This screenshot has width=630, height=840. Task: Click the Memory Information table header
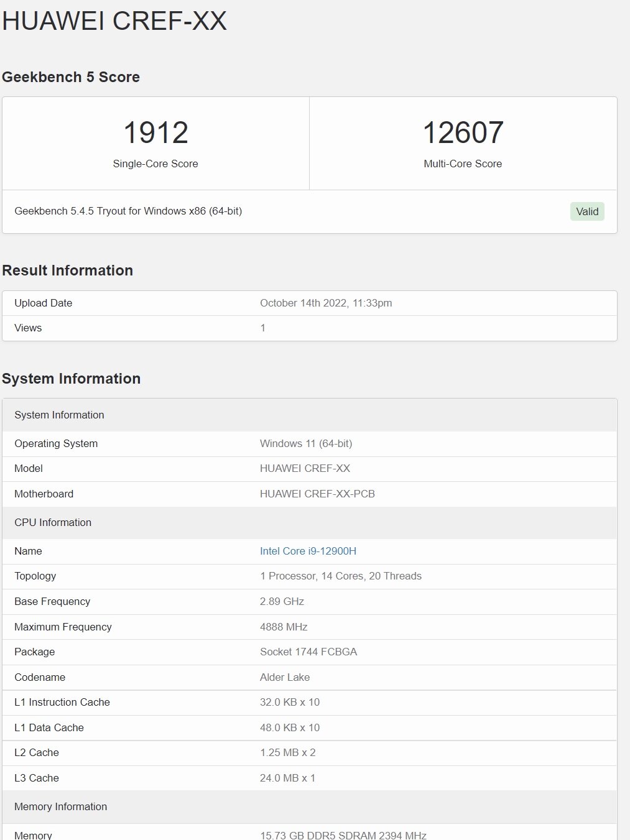point(310,806)
